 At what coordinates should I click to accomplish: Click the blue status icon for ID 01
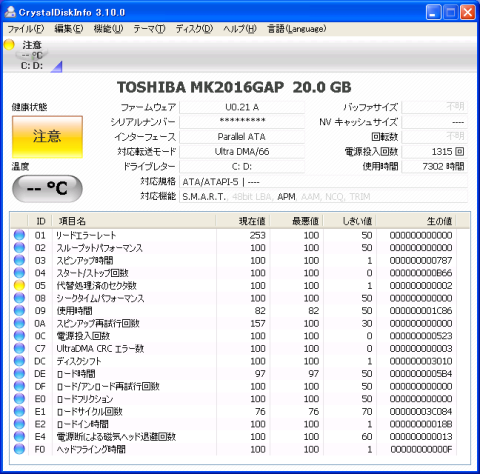[x=19, y=235]
